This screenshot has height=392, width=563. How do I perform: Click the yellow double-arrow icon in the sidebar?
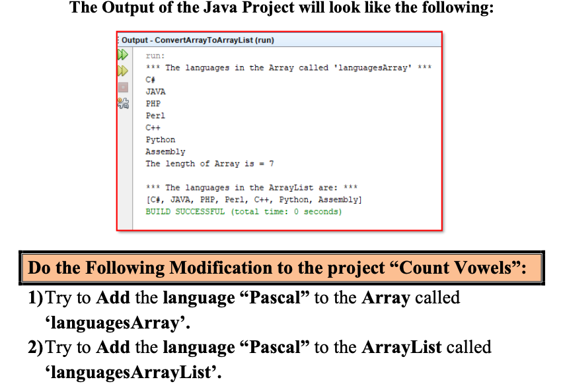[x=122, y=69]
